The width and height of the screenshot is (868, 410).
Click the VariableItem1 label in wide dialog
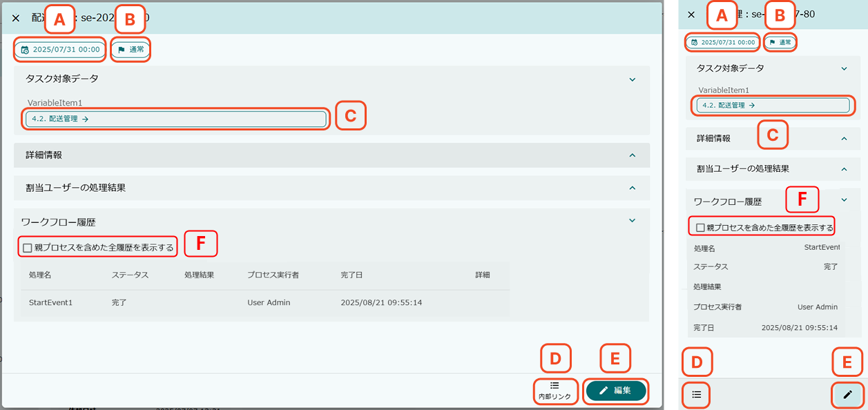(x=55, y=103)
